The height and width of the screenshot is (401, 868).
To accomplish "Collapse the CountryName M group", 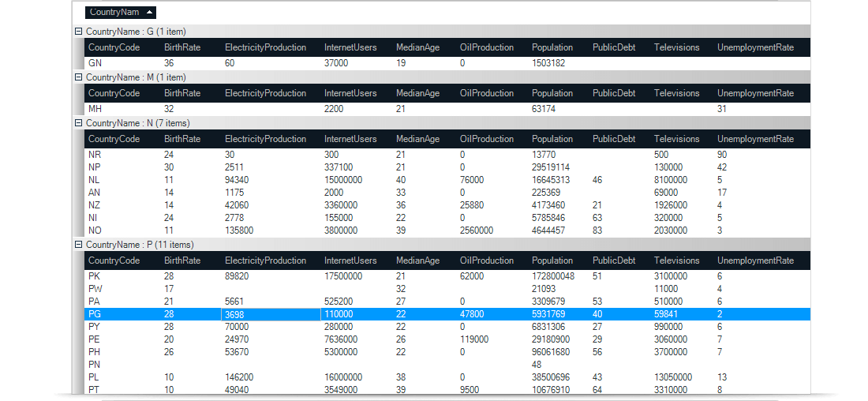I will [x=78, y=77].
